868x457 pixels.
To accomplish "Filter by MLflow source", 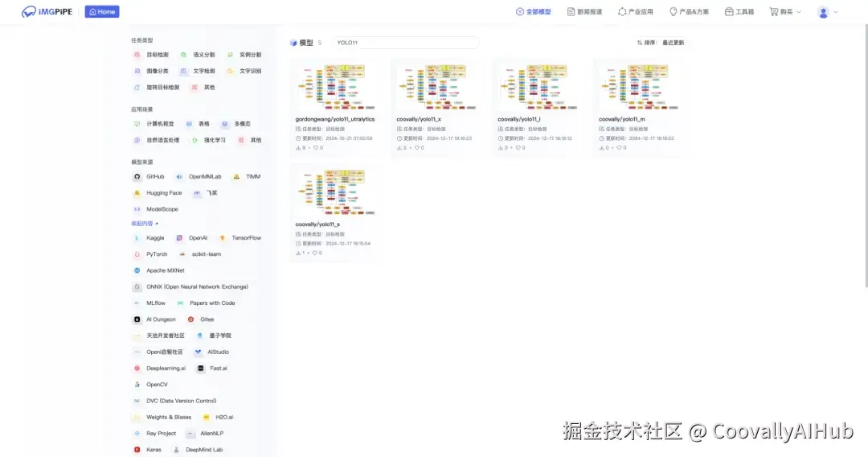I will [x=149, y=303].
